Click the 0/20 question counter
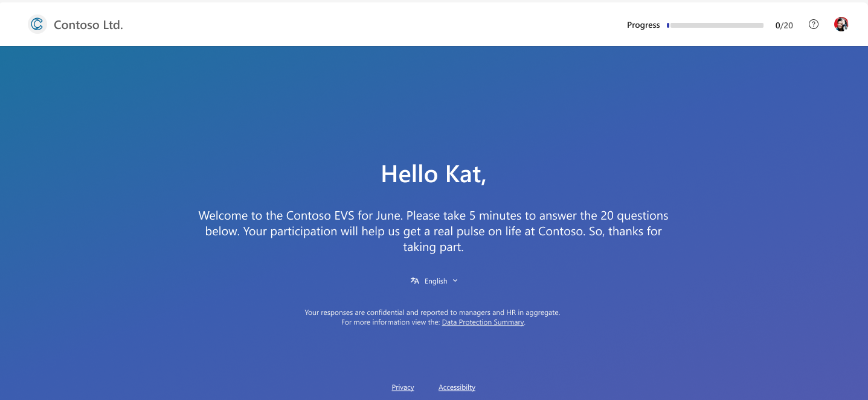868x400 pixels. click(783, 25)
